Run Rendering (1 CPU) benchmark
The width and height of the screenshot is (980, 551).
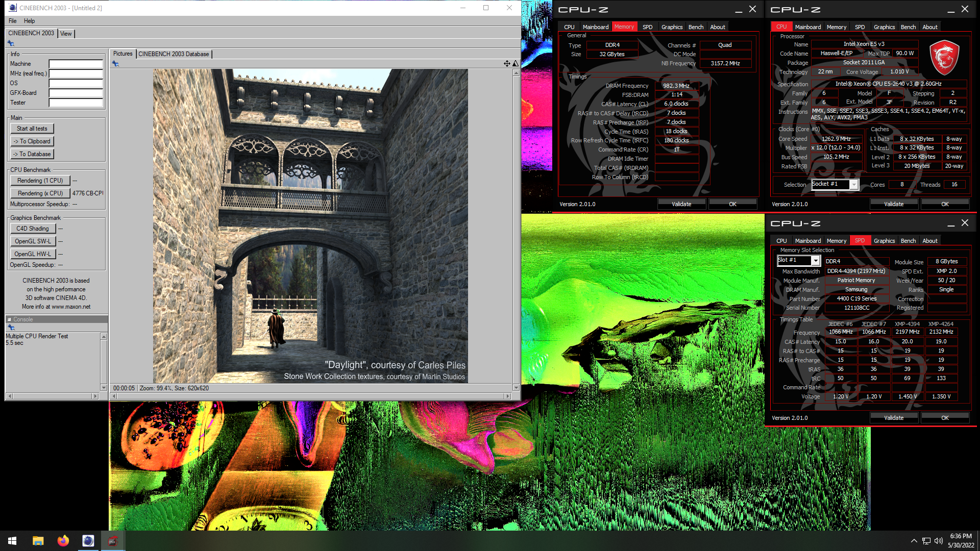coord(40,181)
